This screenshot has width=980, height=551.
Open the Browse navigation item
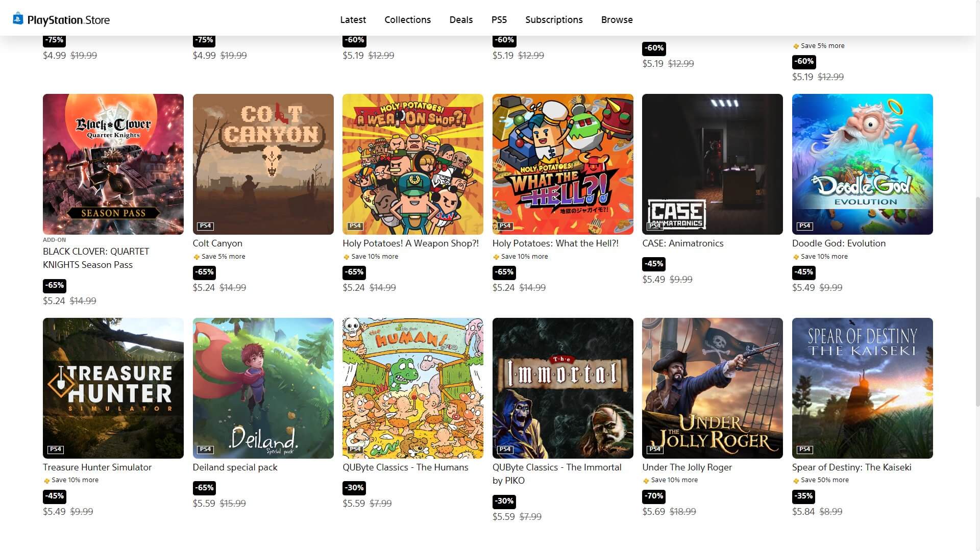[617, 20]
